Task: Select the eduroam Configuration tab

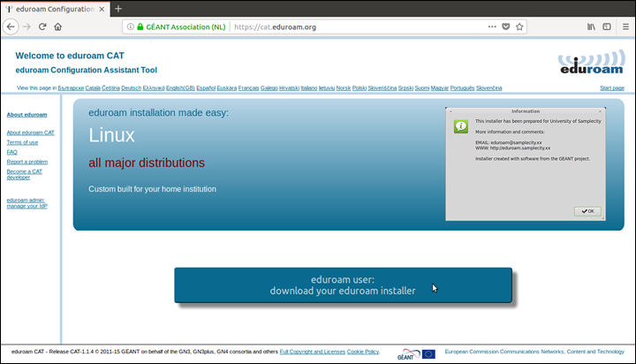Action: click(55, 9)
